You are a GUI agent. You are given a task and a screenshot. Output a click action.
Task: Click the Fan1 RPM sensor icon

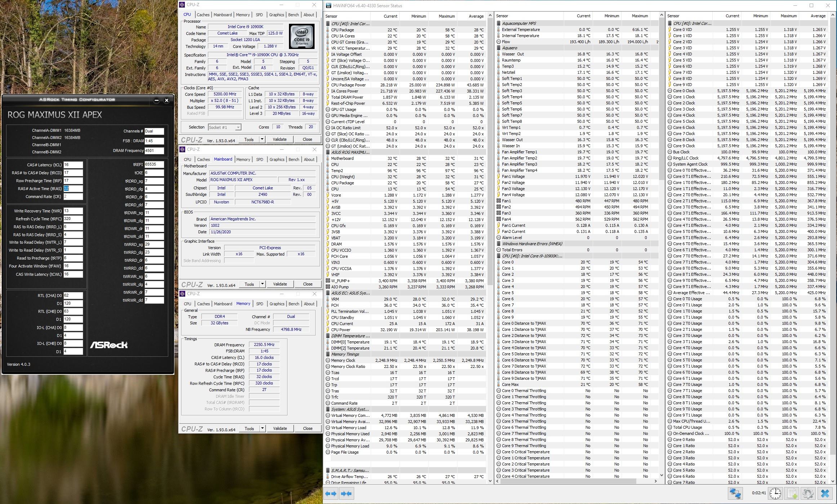[x=499, y=201]
